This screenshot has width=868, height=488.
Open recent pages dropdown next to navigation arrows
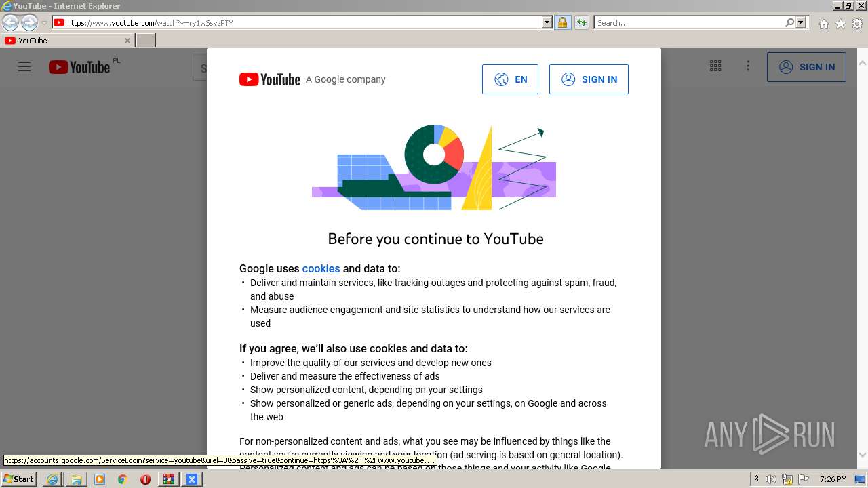tap(44, 23)
